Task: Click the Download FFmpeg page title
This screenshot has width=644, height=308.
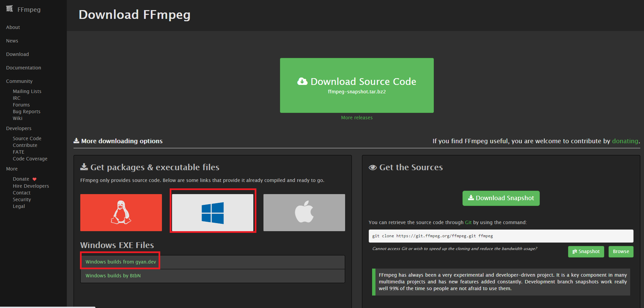Action: [x=135, y=15]
